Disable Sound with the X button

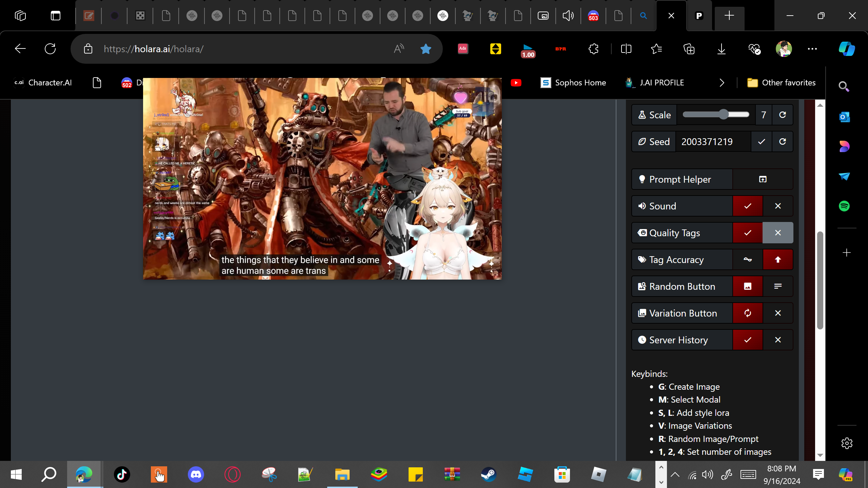click(x=778, y=206)
